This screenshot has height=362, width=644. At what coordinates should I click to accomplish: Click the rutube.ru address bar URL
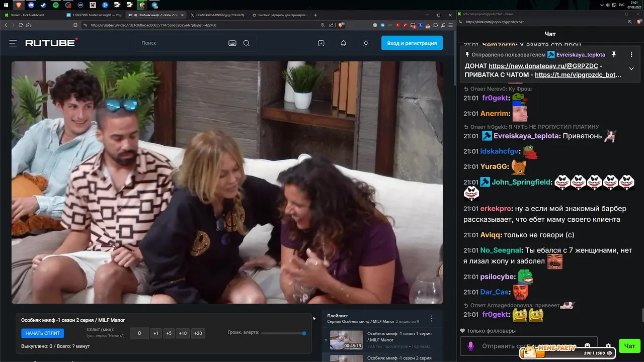[x=153, y=25]
